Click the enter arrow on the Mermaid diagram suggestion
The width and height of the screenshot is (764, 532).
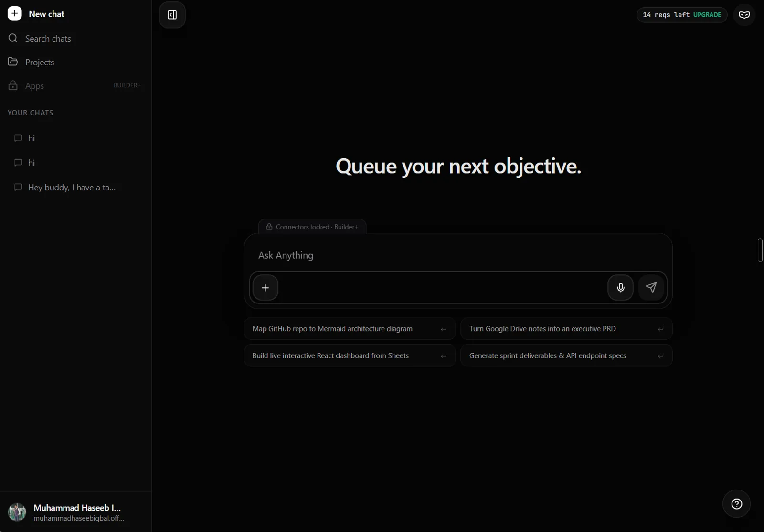click(444, 329)
